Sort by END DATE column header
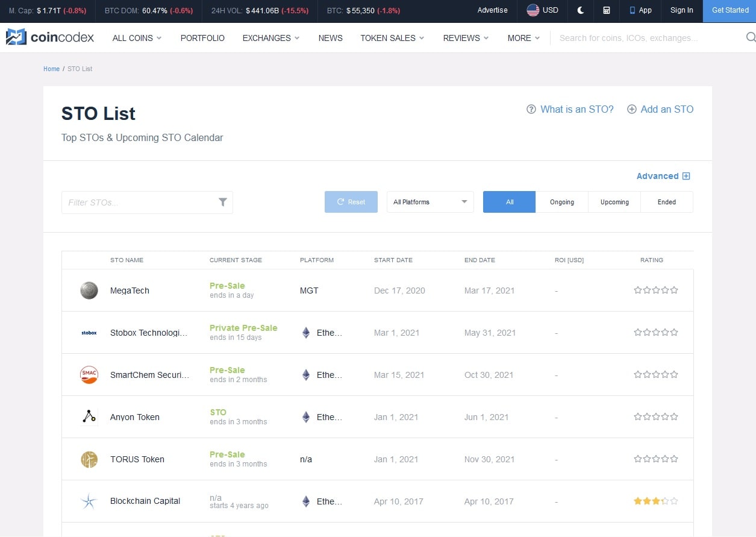The image size is (756, 537). 480,260
